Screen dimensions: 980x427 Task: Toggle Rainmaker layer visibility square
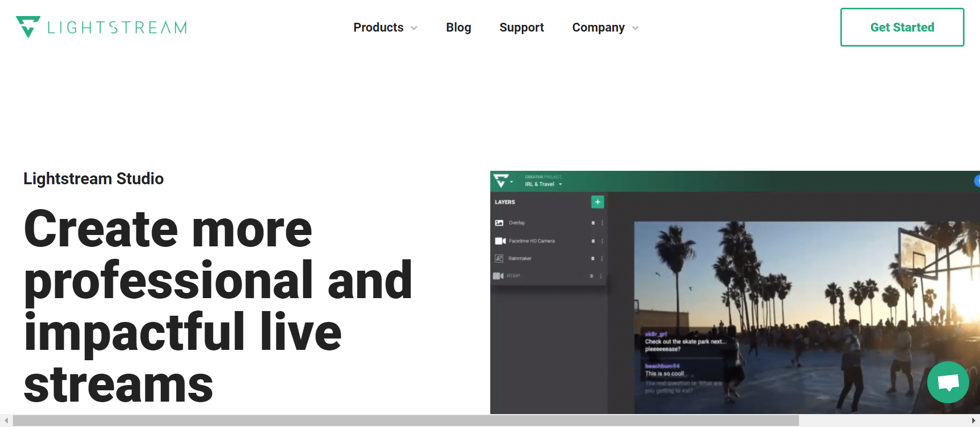593,258
